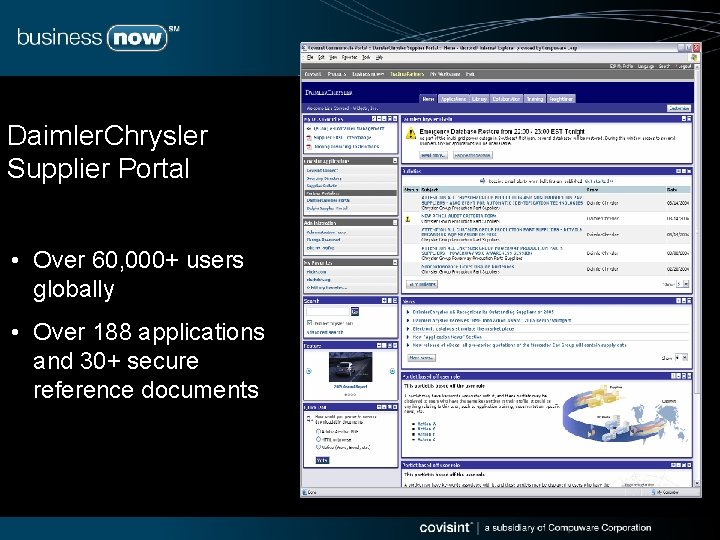
Task: Open My Workspace in the gray navigation bar
Action: pyautogui.click(x=445, y=74)
